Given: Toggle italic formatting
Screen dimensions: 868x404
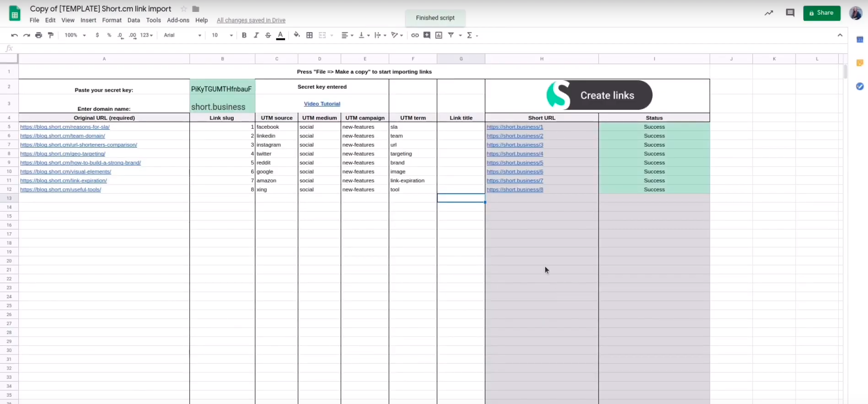Looking at the screenshot, I should (x=256, y=35).
